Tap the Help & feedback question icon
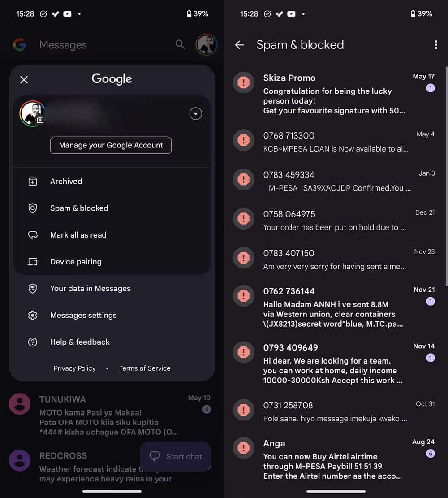Viewport: 448px width, 498px height. pos(33,342)
